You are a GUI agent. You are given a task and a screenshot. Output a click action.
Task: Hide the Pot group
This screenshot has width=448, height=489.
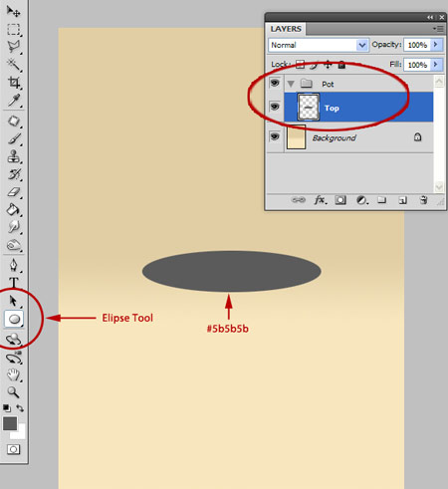[x=275, y=83]
